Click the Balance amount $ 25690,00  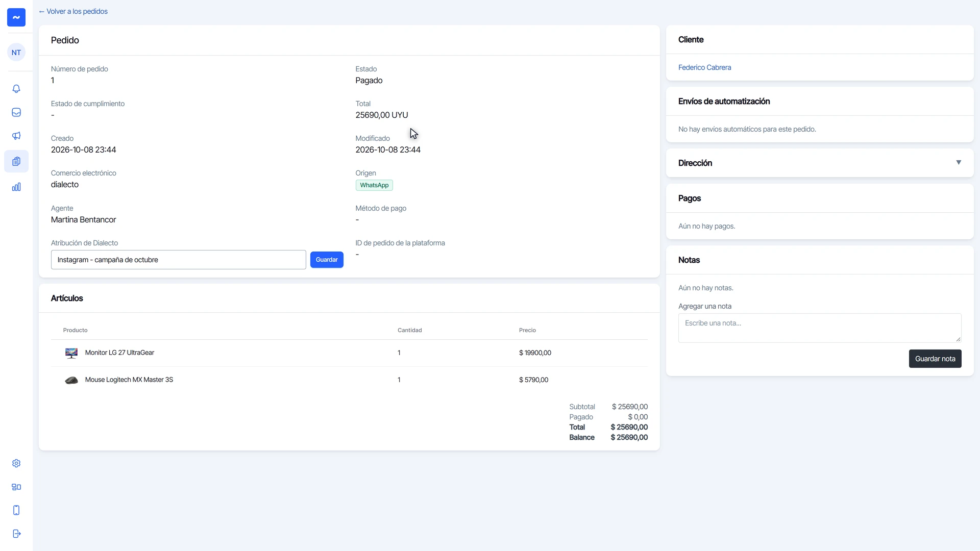click(629, 437)
